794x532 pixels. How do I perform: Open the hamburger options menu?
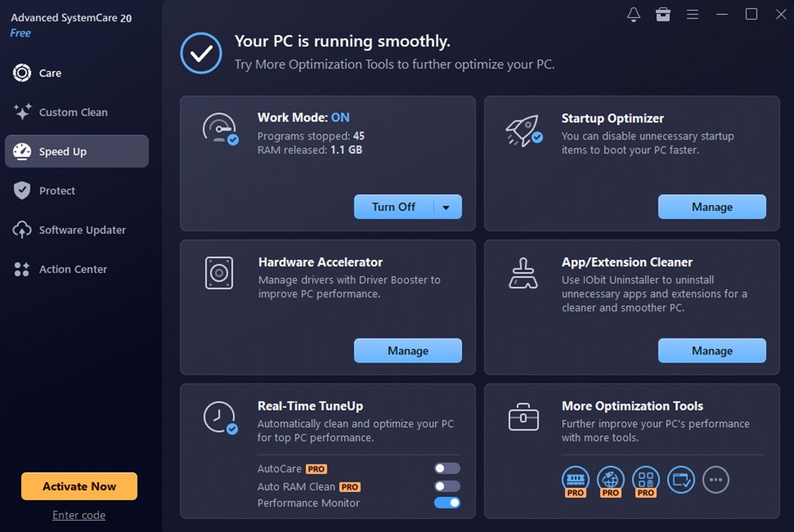tap(692, 14)
